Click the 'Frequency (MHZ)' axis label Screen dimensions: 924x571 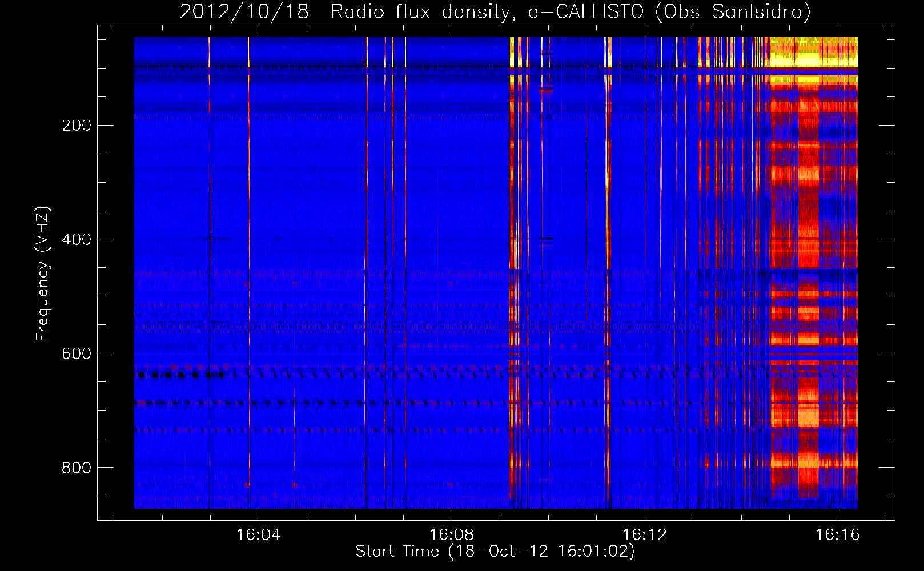tap(42, 274)
